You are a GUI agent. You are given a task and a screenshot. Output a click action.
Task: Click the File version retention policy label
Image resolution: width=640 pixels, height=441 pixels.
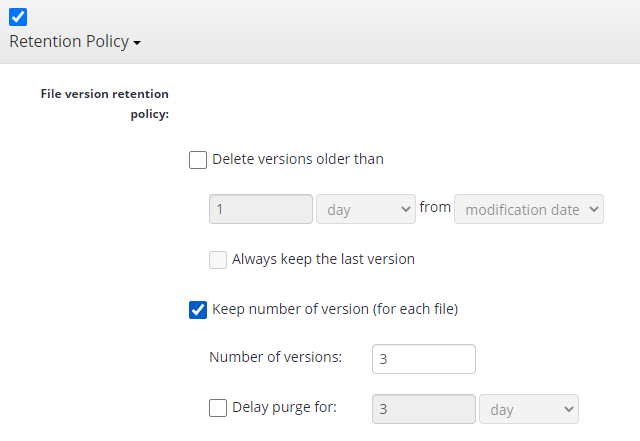pos(105,104)
